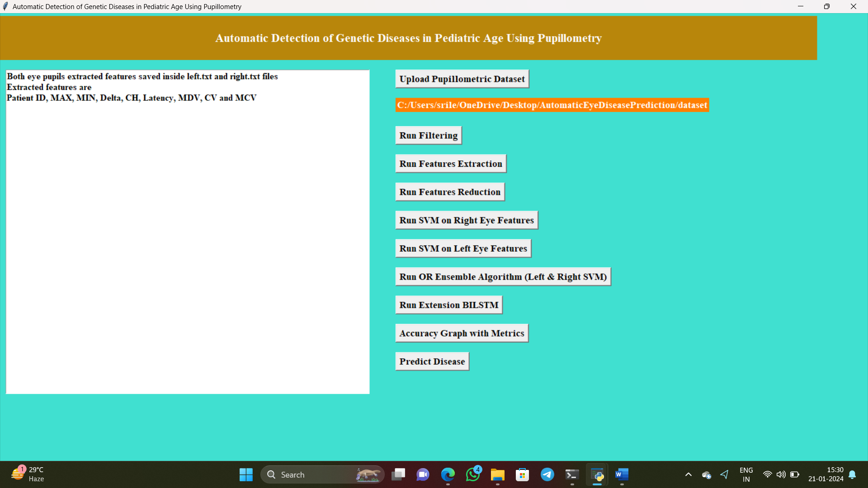868x488 pixels.
Task: Open Windows Start menu icon
Action: (246, 474)
